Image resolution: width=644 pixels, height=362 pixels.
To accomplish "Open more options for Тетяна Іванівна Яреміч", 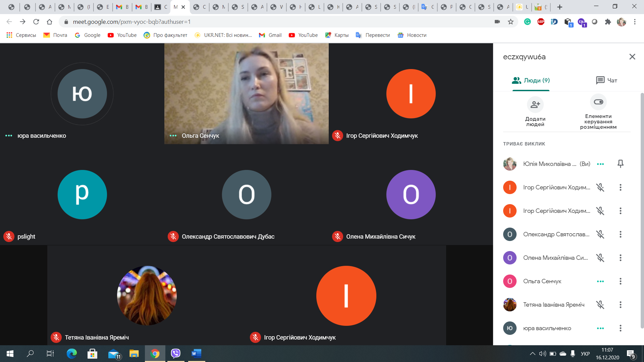I will (620, 305).
